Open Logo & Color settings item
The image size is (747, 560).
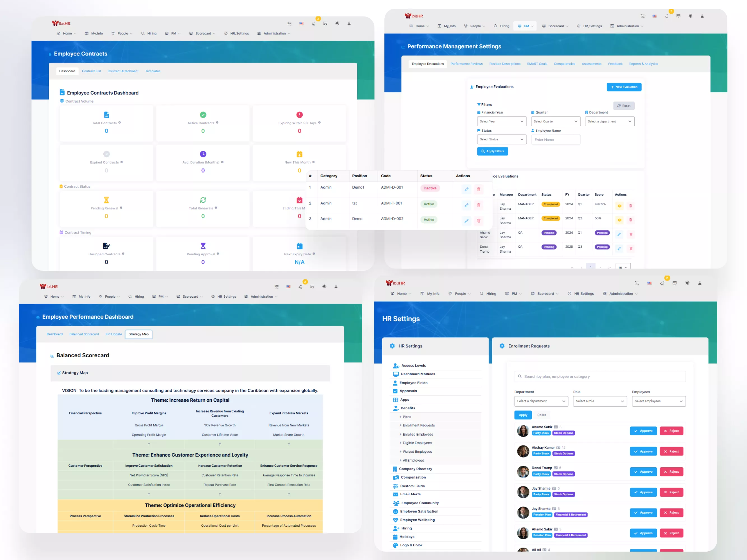tap(411, 545)
